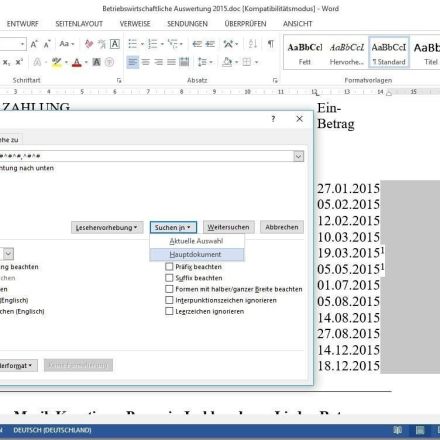The width and height of the screenshot is (440, 440).
Task: Check Formen mit halber/ganzer Breite beachten
Action: click(169, 289)
